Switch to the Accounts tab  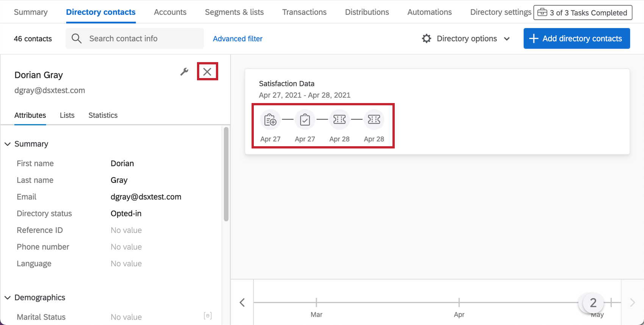point(170,12)
